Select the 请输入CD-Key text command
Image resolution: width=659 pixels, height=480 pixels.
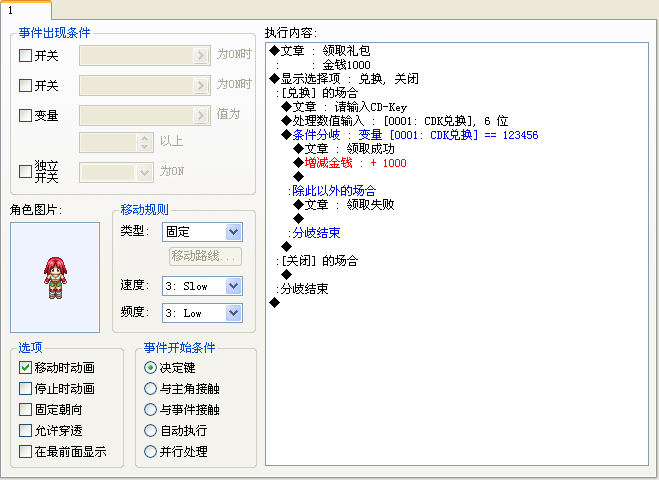coord(344,107)
